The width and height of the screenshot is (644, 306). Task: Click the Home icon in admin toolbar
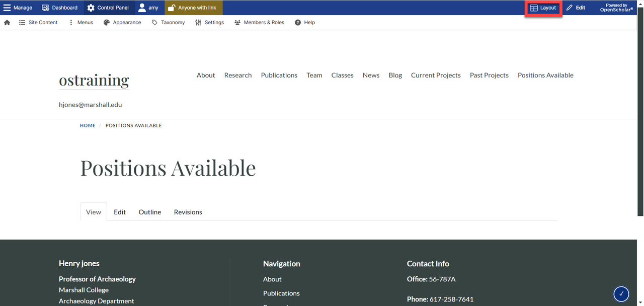coord(7,23)
